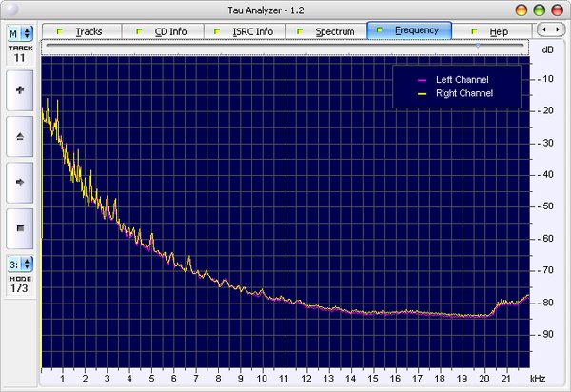Click the - 50 dB axis label
This screenshot has width=571, height=392.
[545, 206]
